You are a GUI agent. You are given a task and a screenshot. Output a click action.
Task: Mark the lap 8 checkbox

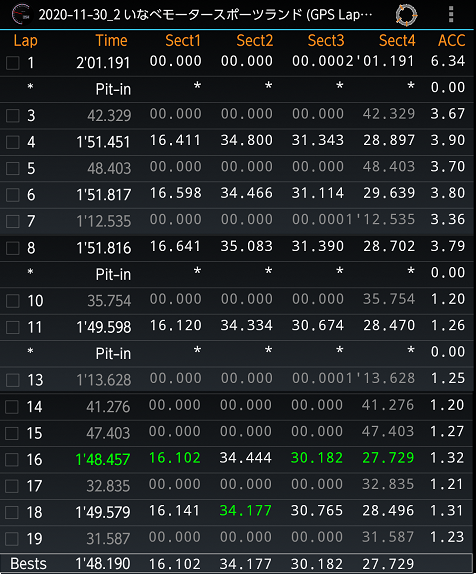[12, 248]
